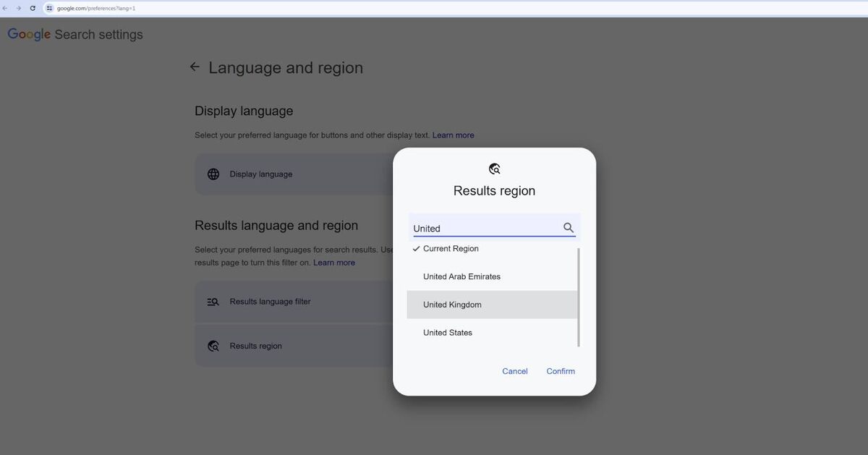Open Learn more link under Display language
The width and height of the screenshot is (868, 455).
point(454,135)
